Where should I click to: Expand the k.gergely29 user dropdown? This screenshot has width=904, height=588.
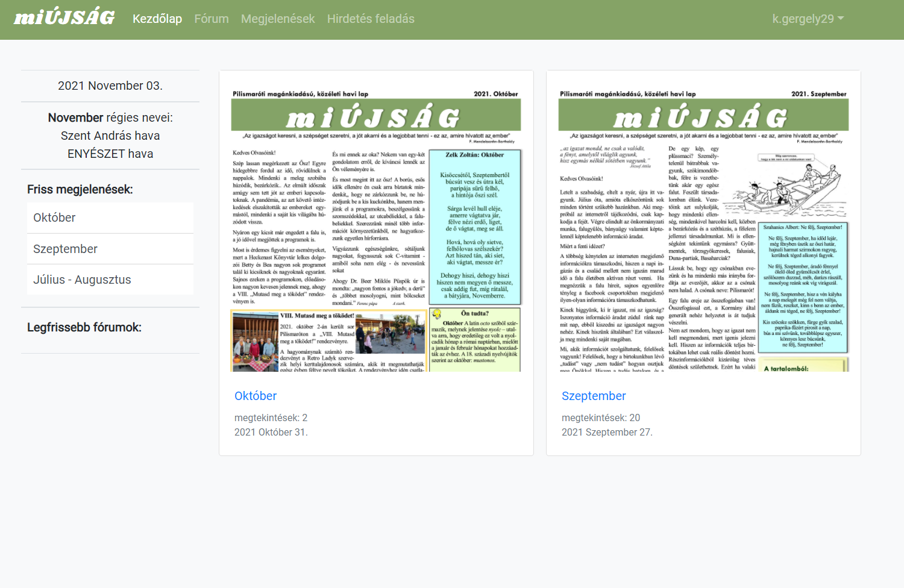[808, 19]
